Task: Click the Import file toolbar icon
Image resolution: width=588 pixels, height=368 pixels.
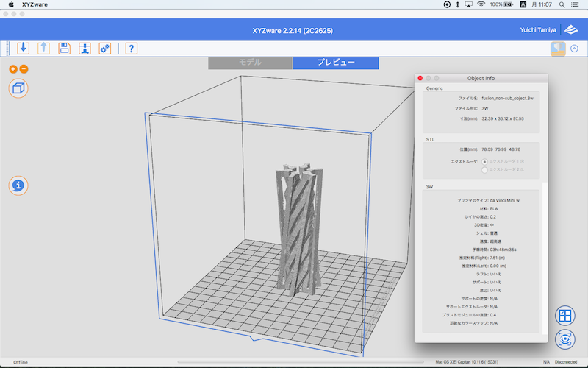Action: point(24,49)
